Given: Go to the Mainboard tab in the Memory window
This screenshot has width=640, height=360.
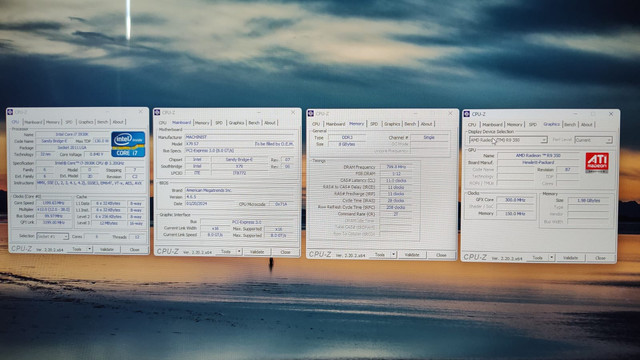Looking at the screenshot, I should coord(336,124).
